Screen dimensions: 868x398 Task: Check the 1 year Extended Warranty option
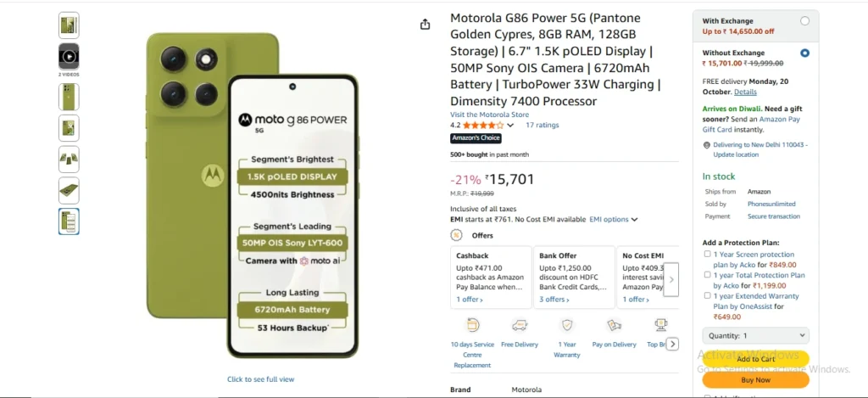coord(708,296)
